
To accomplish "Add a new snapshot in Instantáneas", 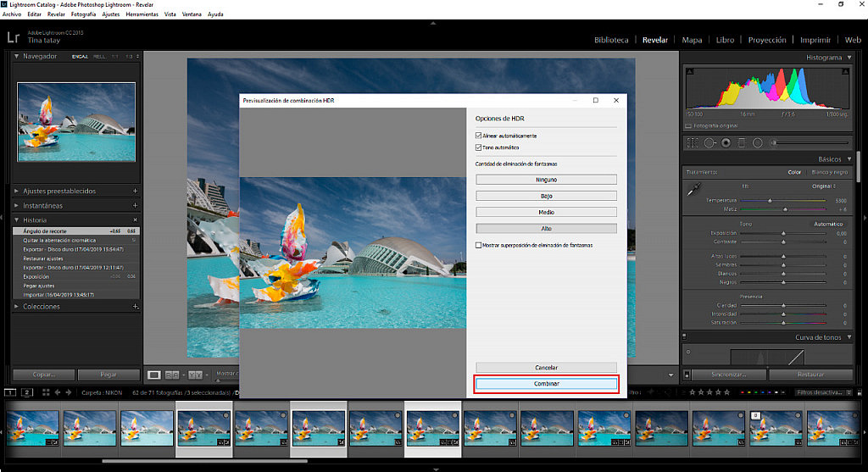I will [x=135, y=205].
